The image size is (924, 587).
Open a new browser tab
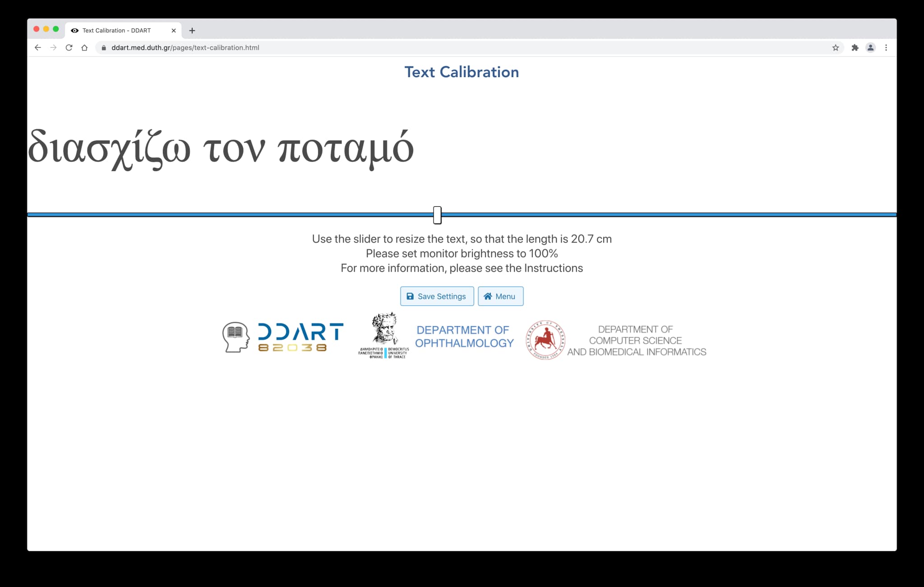(x=192, y=31)
